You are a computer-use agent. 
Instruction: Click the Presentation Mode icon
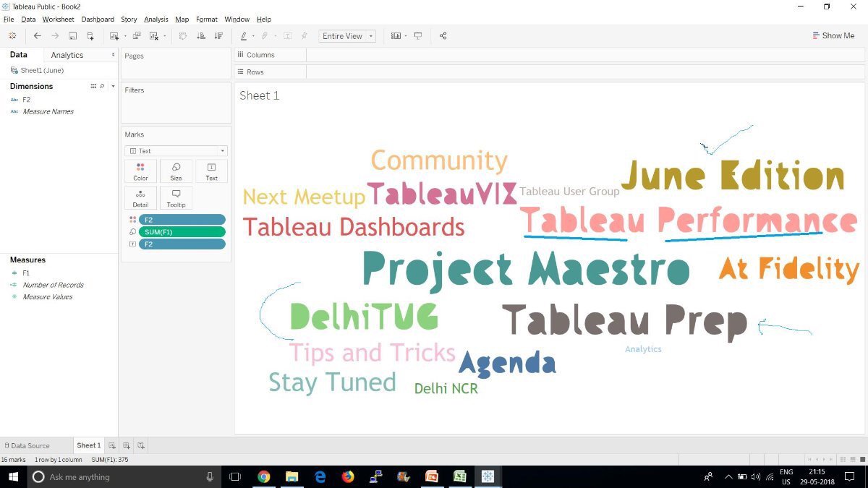(418, 35)
